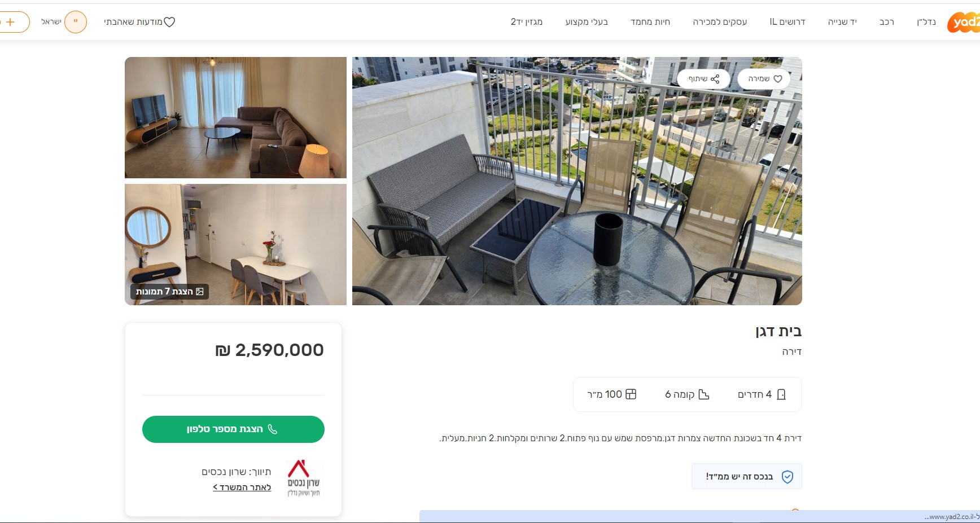Open the יד שנייה navigation item

[842, 22]
